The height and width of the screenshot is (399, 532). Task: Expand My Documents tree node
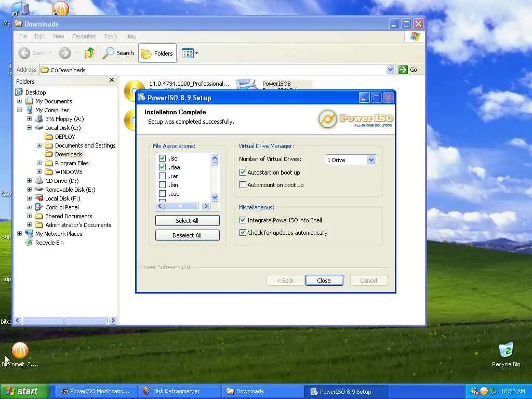point(19,101)
